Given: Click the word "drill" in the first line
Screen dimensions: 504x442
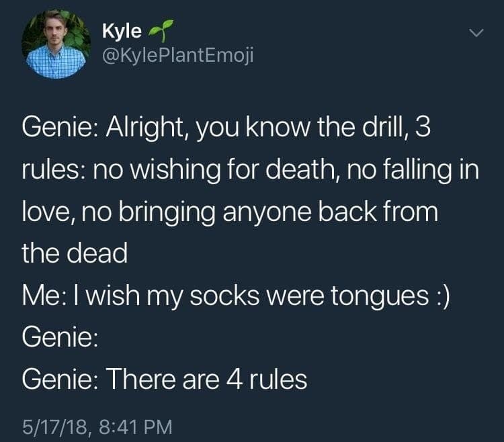Looking at the screenshot, I should 381,128.
